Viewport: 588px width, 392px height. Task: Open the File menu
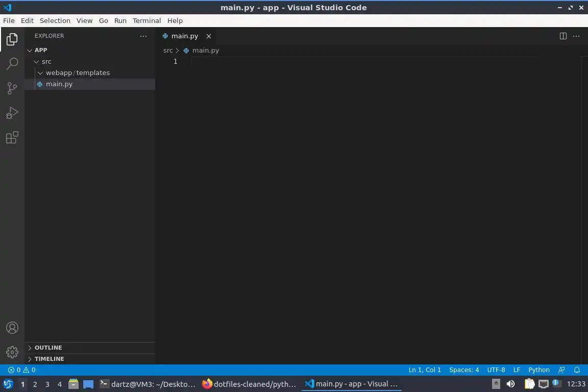point(9,20)
